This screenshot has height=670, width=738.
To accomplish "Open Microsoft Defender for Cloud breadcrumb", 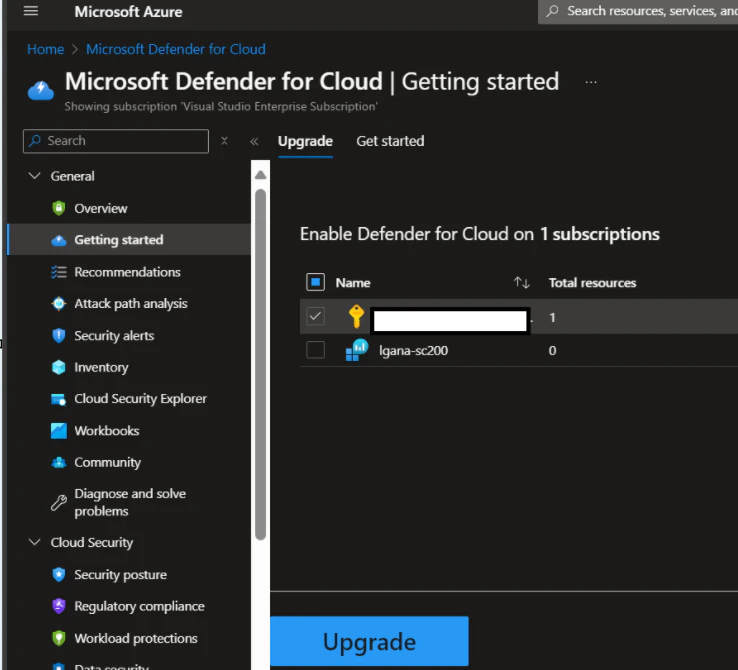I will pyautogui.click(x=176, y=49).
